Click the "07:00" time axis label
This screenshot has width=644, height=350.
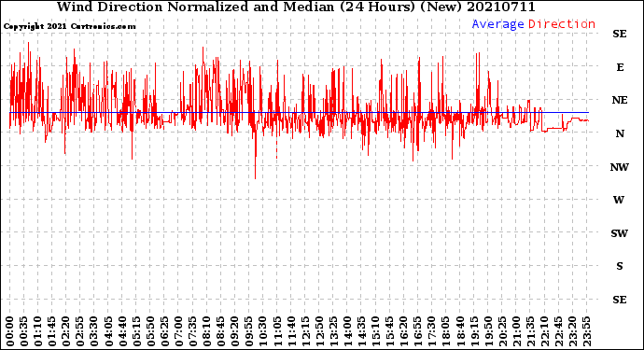pos(178,331)
